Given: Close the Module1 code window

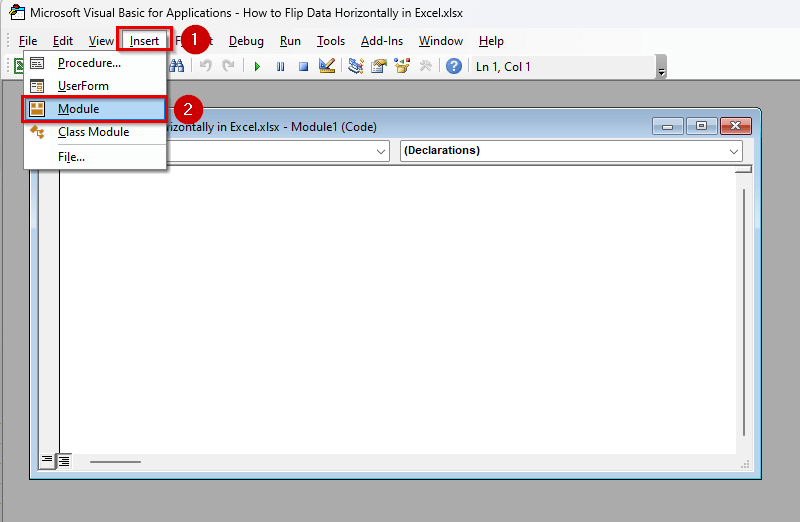Looking at the screenshot, I should point(736,126).
